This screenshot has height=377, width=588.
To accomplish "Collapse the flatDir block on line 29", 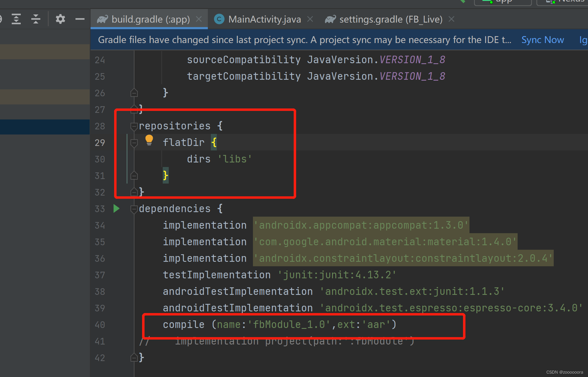I will 134,143.
